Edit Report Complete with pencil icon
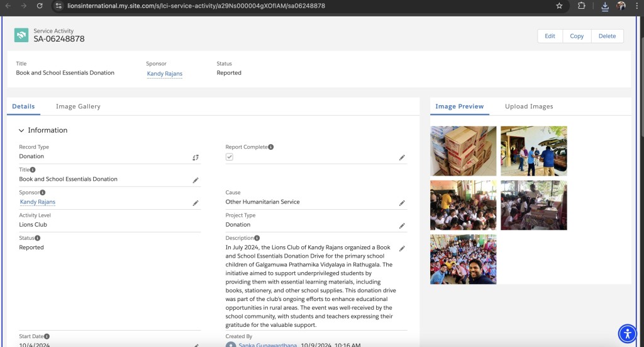The height and width of the screenshot is (347, 644). 402,157
